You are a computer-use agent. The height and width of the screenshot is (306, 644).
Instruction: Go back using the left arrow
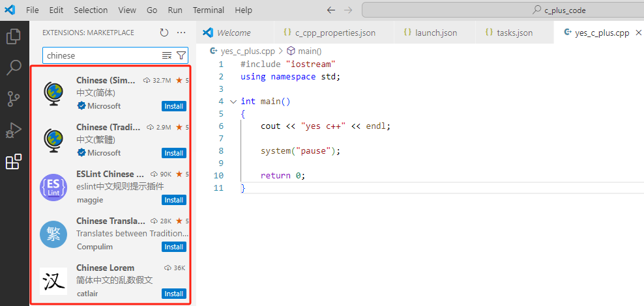tap(331, 10)
